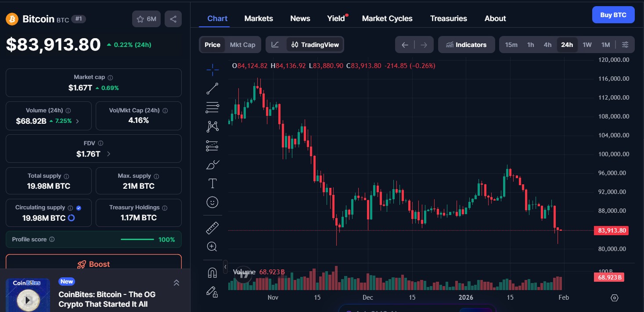Switch price view to Mkt Cap
This screenshot has height=312, width=644.
pos(242,44)
